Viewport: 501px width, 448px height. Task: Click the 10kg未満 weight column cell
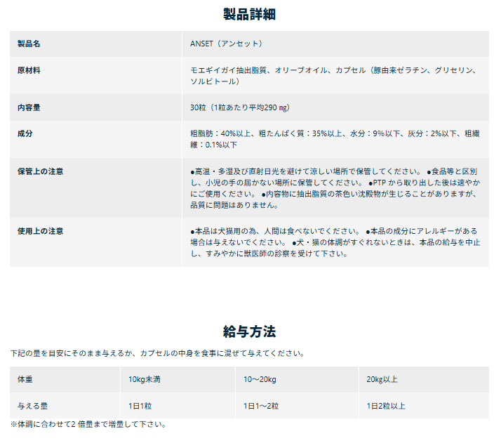tap(145, 380)
